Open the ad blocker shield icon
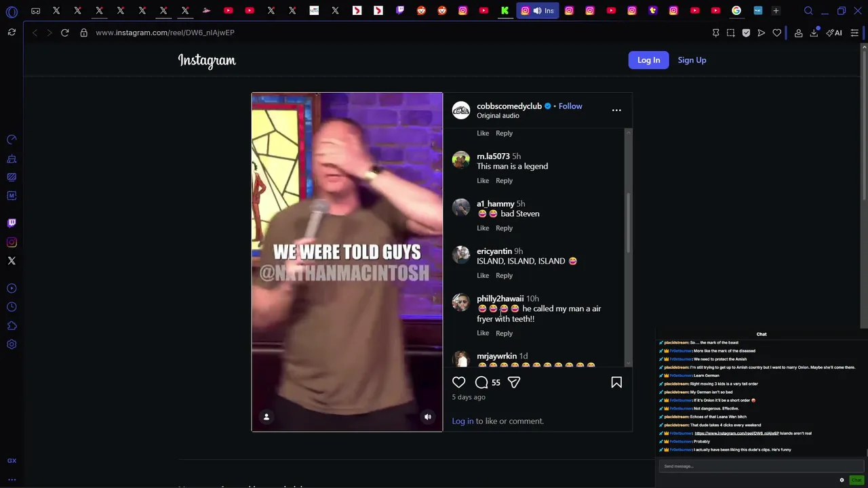The width and height of the screenshot is (868, 488). tap(746, 33)
